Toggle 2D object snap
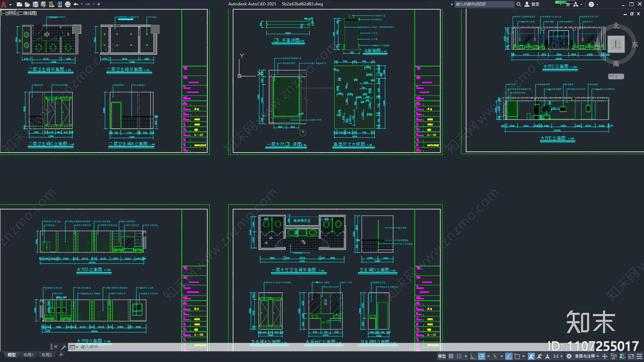The height and width of the screenshot is (362, 644). (517, 356)
